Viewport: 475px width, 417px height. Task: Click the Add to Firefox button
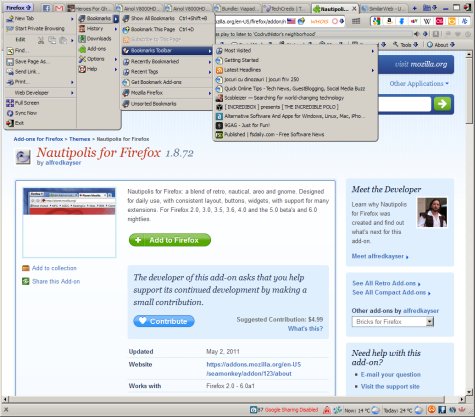pyautogui.click(x=170, y=240)
